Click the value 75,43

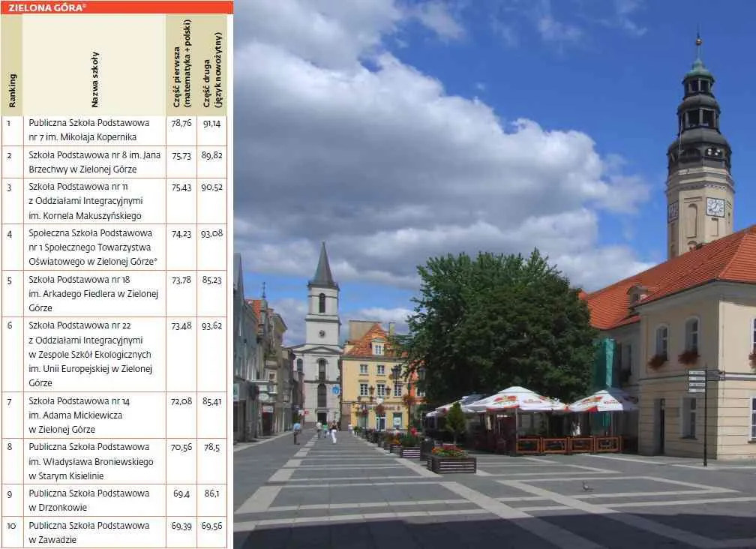point(181,187)
